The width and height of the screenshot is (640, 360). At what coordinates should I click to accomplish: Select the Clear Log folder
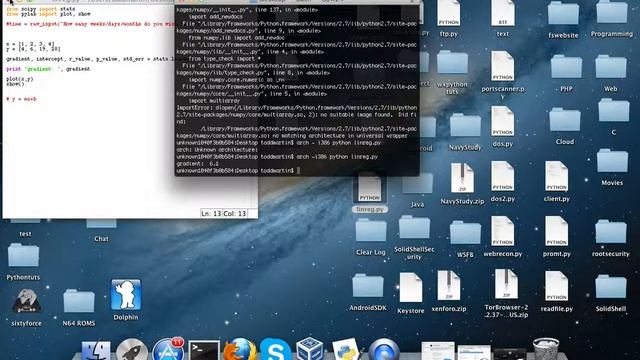click(x=371, y=230)
